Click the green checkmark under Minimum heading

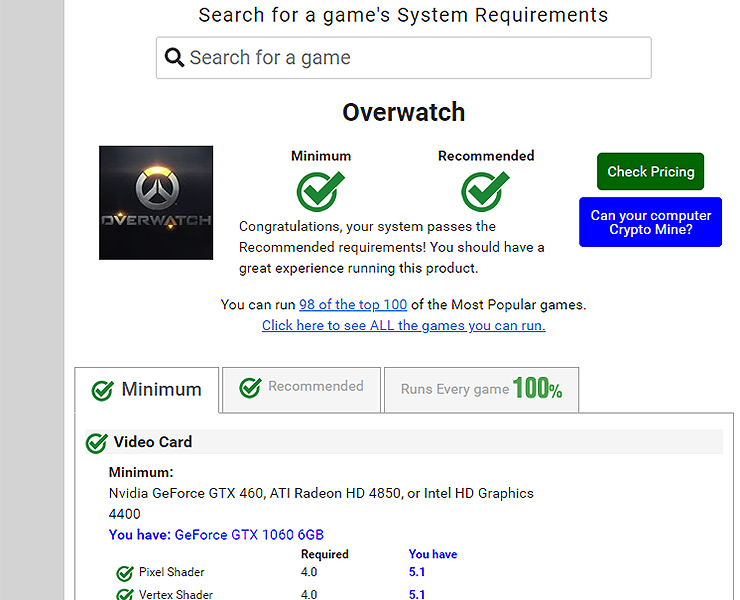(x=320, y=191)
